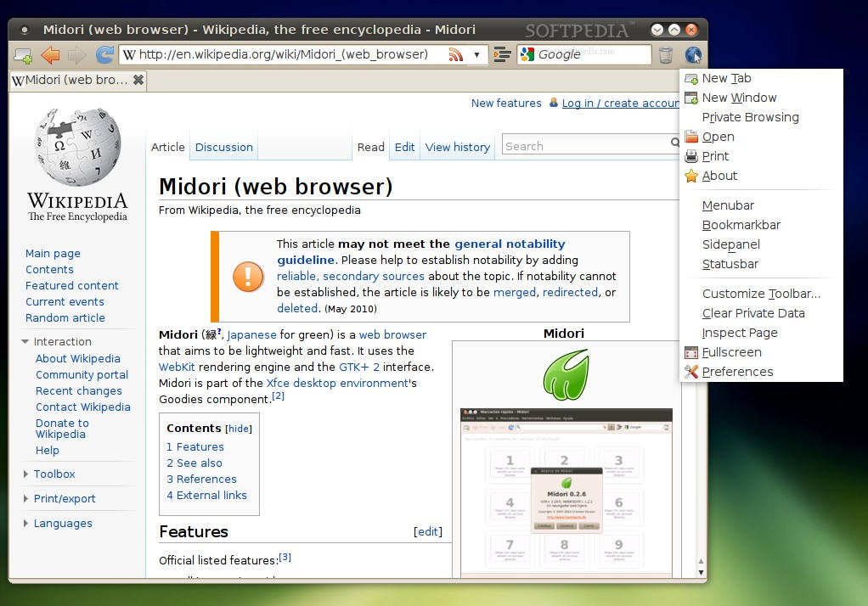This screenshot has width=868, height=606.
Task: Click the grey forward arrow button
Action: (x=77, y=55)
